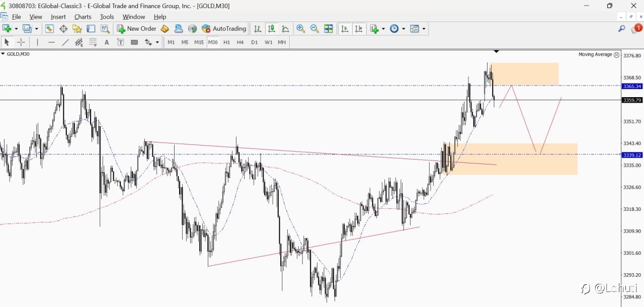
Task: Open the Signals icon beside the Market icon
Action: point(179,29)
